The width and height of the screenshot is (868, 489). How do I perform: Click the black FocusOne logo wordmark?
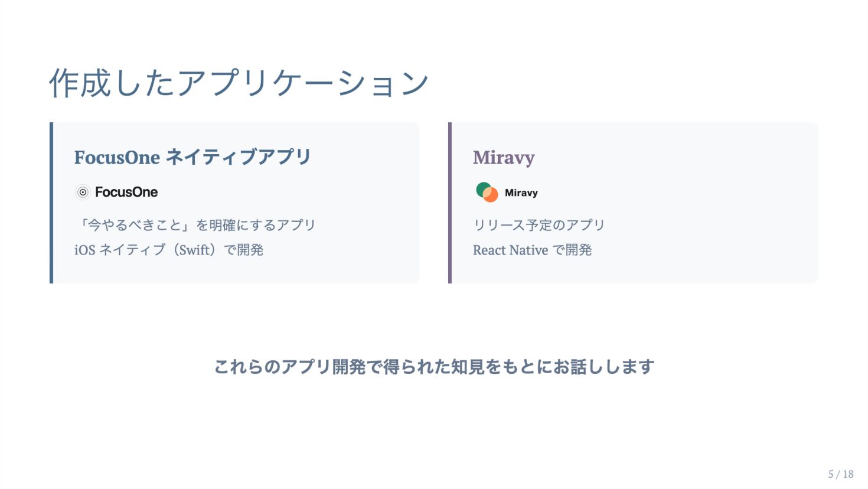point(126,192)
